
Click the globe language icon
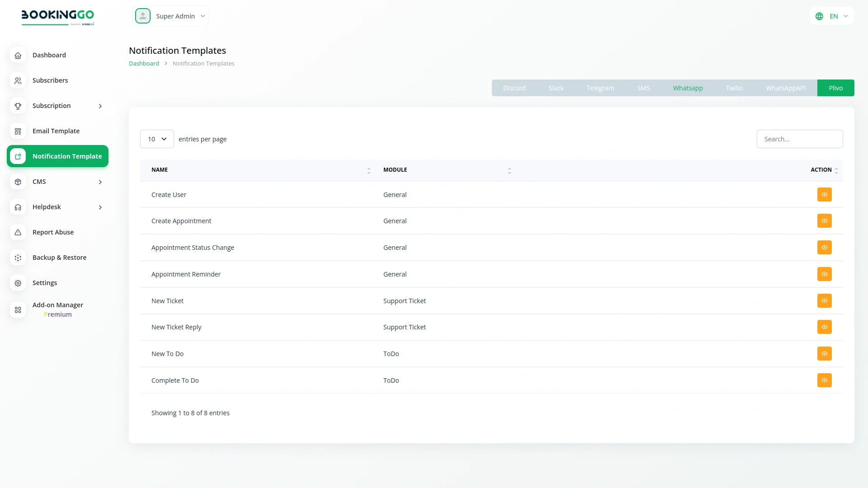point(819,16)
